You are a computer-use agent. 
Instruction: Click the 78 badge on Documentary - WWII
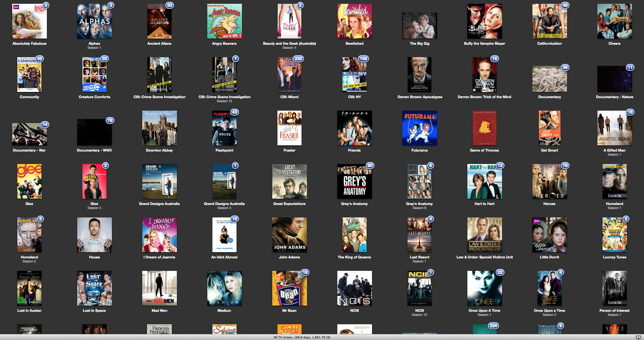[110, 120]
